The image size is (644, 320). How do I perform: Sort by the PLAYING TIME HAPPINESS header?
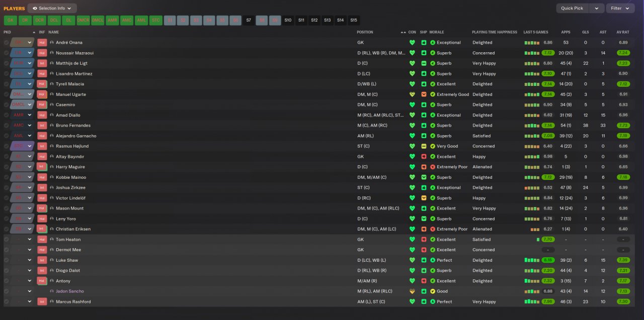pos(495,32)
